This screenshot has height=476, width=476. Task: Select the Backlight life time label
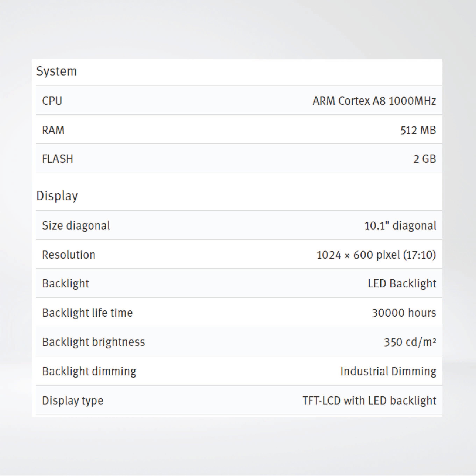pyautogui.click(x=87, y=313)
